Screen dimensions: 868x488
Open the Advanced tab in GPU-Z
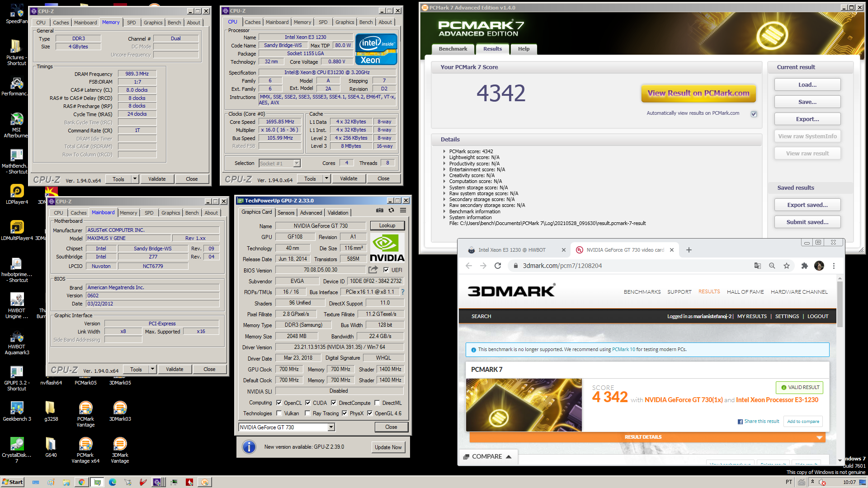[311, 212]
